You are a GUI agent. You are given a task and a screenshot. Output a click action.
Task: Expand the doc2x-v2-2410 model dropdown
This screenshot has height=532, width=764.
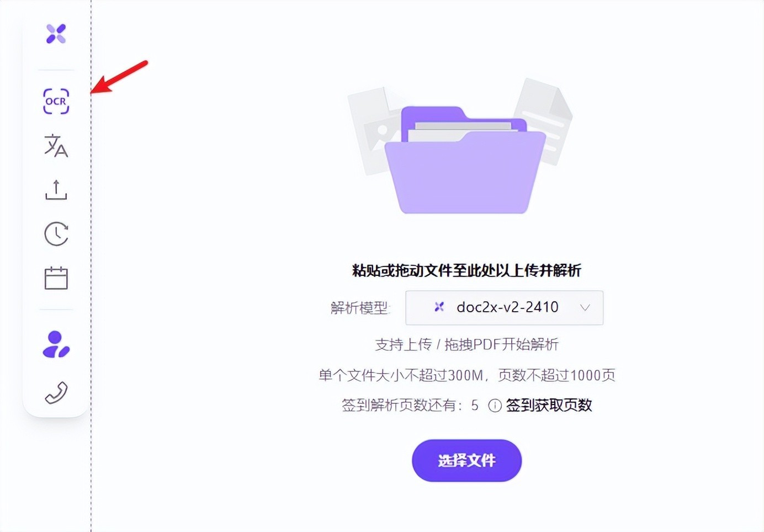point(504,307)
